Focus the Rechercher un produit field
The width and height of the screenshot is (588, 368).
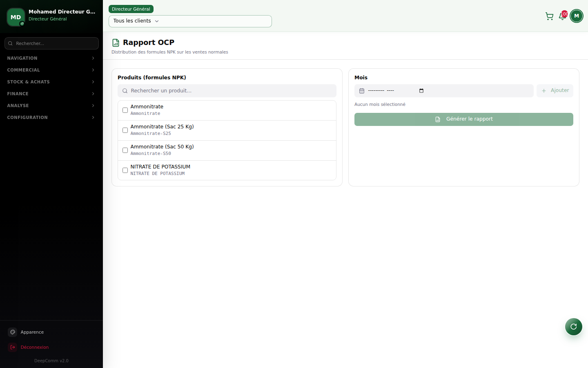227,91
